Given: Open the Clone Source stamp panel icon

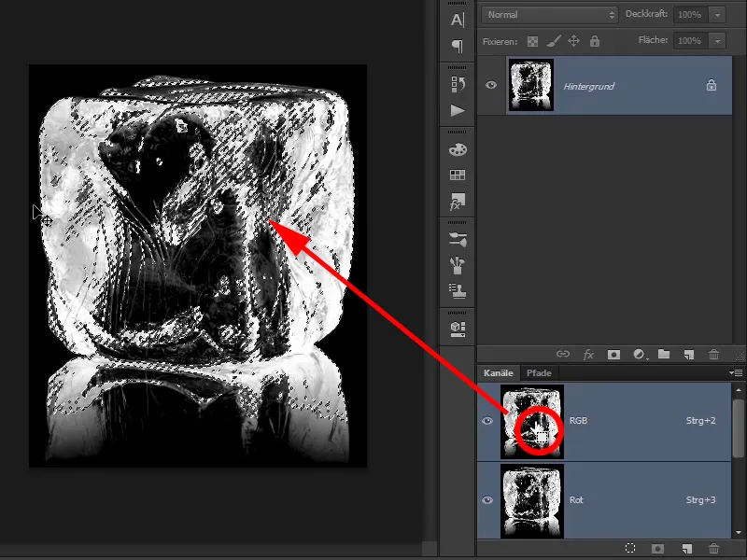Looking at the screenshot, I should (x=458, y=291).
